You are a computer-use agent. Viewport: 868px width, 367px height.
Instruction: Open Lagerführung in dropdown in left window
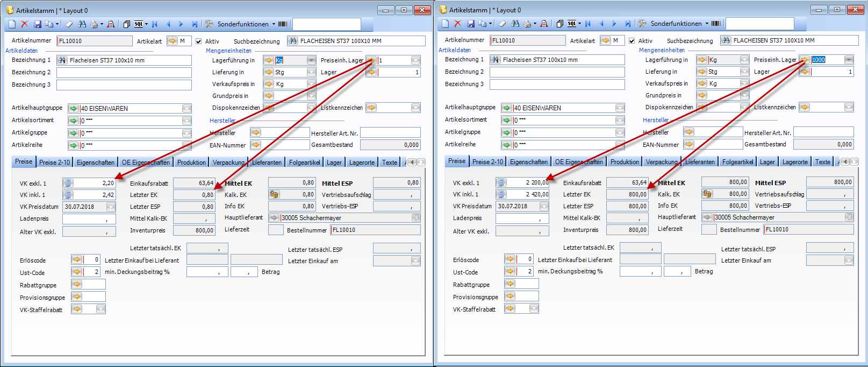(x=311, y=60)
